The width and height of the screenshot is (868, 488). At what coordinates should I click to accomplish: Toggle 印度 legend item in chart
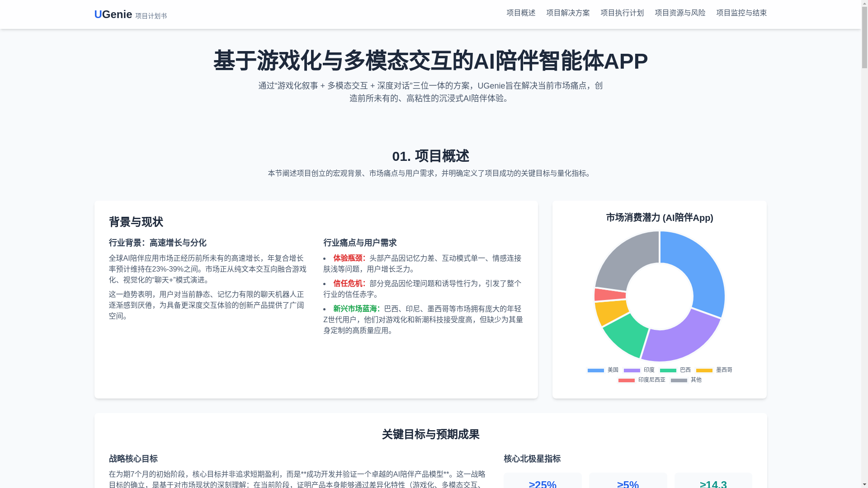pyautogui.click(x=639, y=370)
